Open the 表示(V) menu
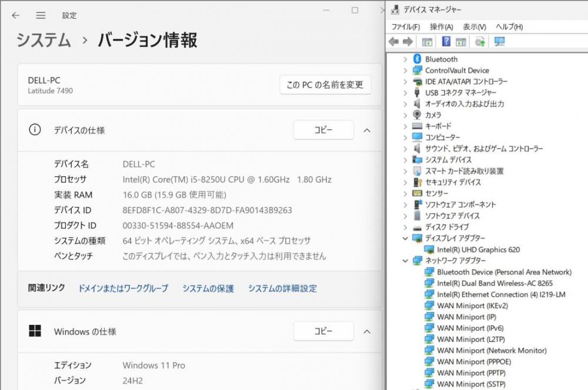The height and width of the screenshot is (390, 588). point(475,26)
